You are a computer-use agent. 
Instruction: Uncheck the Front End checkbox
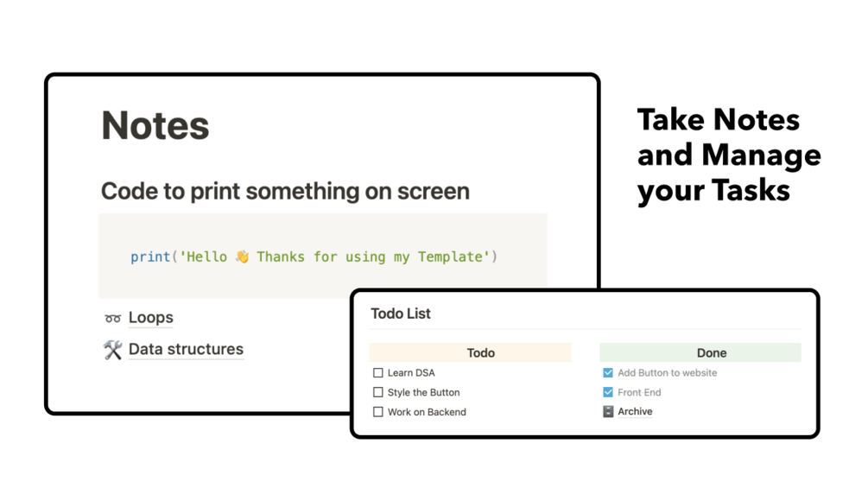point(608,392)
